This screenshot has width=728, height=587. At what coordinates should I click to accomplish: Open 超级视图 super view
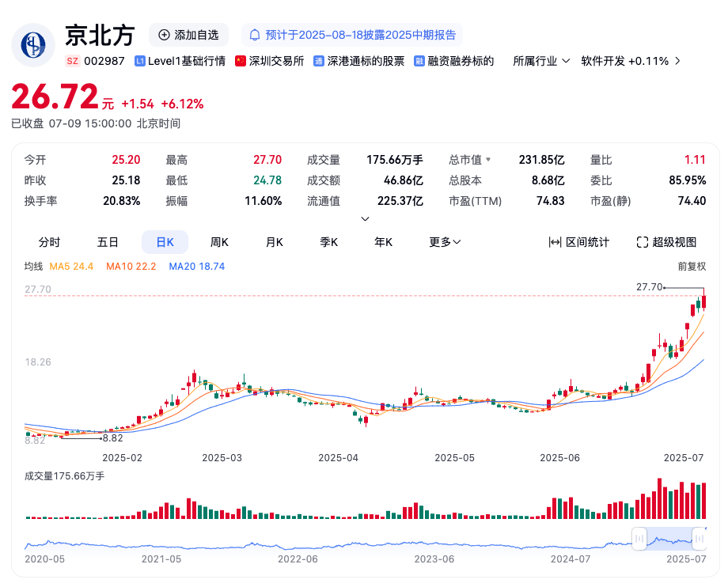pyautogui.click(x=666, y=242)
